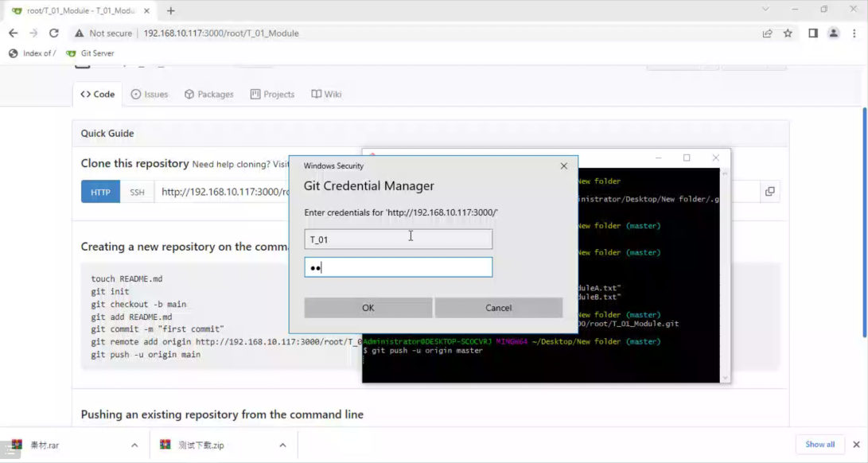
Task: Close the Git Bash terminal window
Action: coord(716,158)
